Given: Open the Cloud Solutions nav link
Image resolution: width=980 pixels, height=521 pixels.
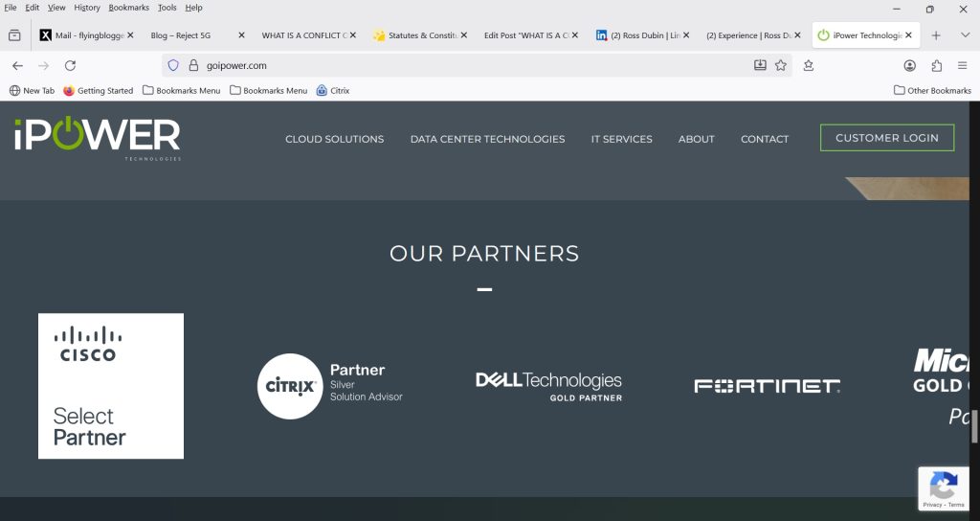Looking at the screenshot, I should tap(334, 139).
